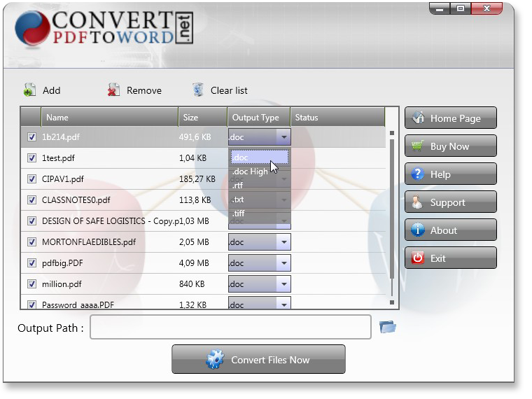Click the Exit power icon
This screenshot has width=532, height=399.
point(417,258)
